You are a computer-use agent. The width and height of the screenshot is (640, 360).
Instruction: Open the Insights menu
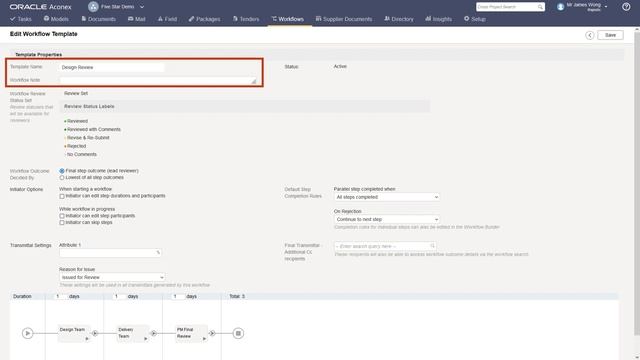[439, 19]
